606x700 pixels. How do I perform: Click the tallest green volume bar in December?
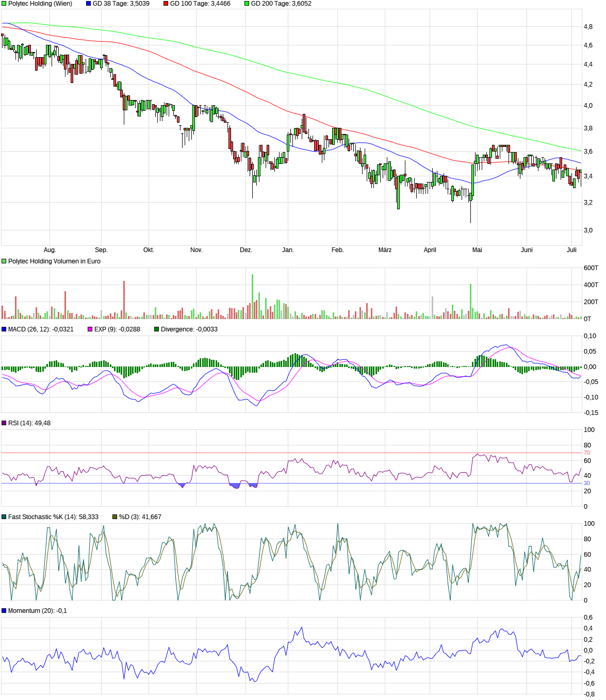tap(253, 296)
